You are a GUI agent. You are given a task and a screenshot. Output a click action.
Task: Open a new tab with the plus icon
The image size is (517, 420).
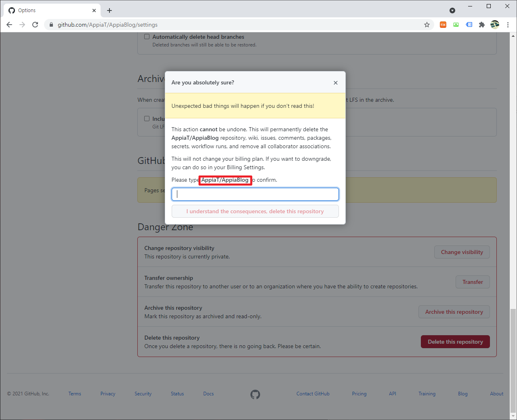109,10
